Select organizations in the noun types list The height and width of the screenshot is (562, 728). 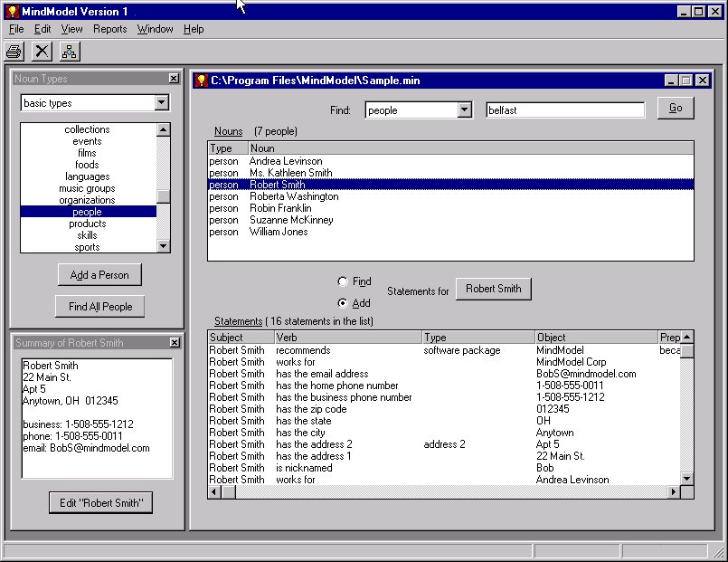pyautogui.click(x=87, y=200)
